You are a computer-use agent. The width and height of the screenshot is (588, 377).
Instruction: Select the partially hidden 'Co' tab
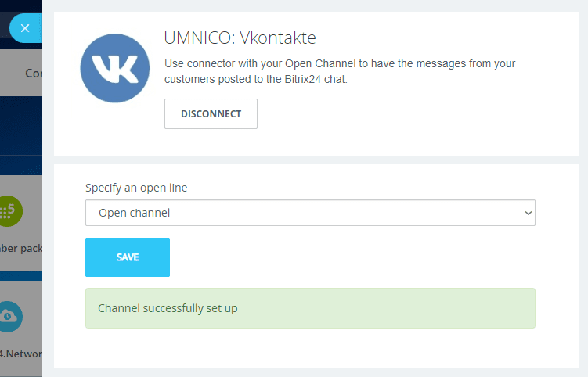point(33,73)
